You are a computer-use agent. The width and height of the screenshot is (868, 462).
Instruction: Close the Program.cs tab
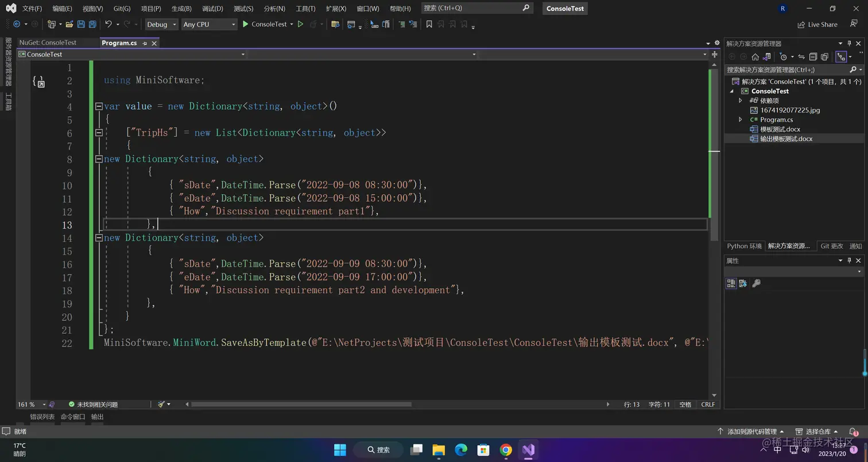tap(154, 43)
